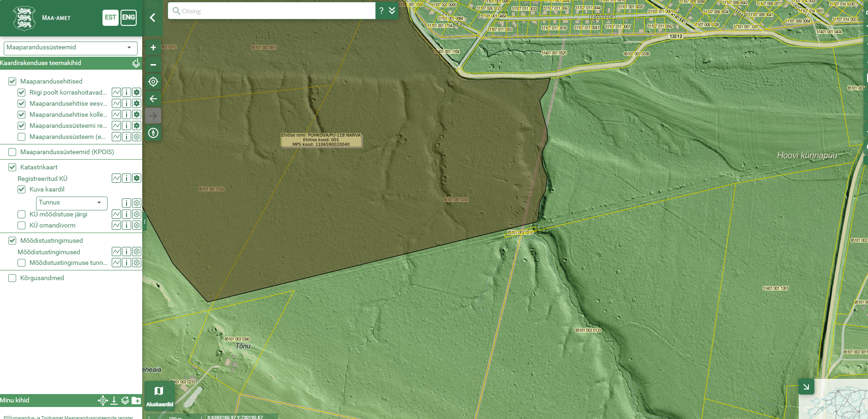Collapse sidebar with left chevron
868x419 pixels.
click(152, 18)
